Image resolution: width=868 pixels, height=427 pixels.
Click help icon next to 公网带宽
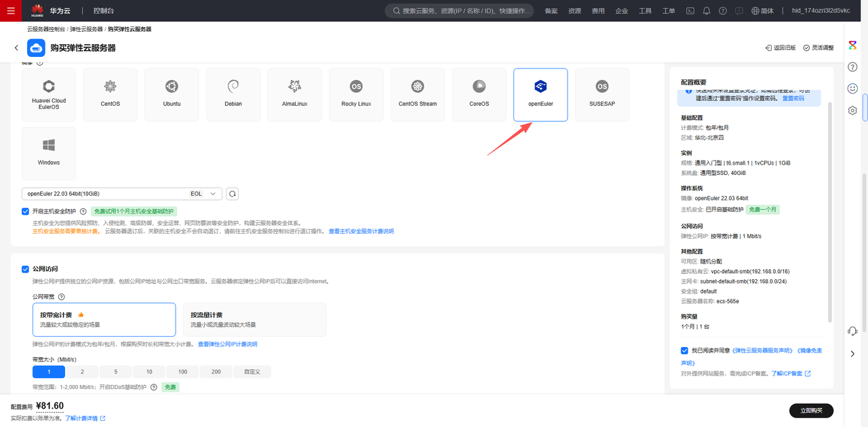(62, 297)
